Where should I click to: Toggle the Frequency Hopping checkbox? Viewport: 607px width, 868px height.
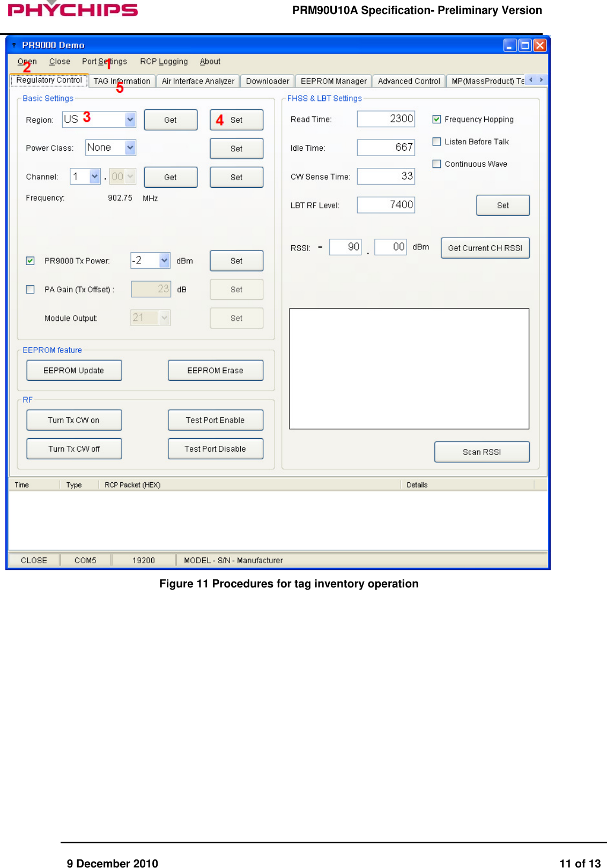click(x=436, y=119)
